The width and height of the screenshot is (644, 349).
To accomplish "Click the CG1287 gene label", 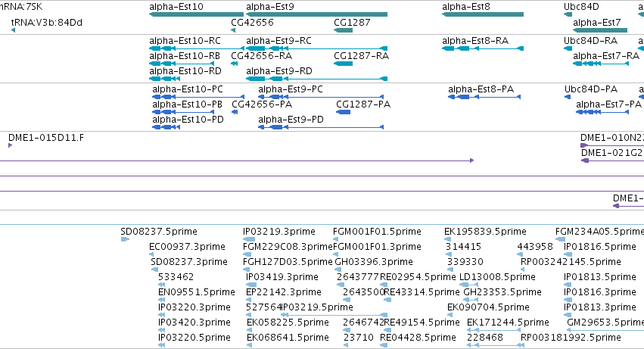I will tap(352, 22).
